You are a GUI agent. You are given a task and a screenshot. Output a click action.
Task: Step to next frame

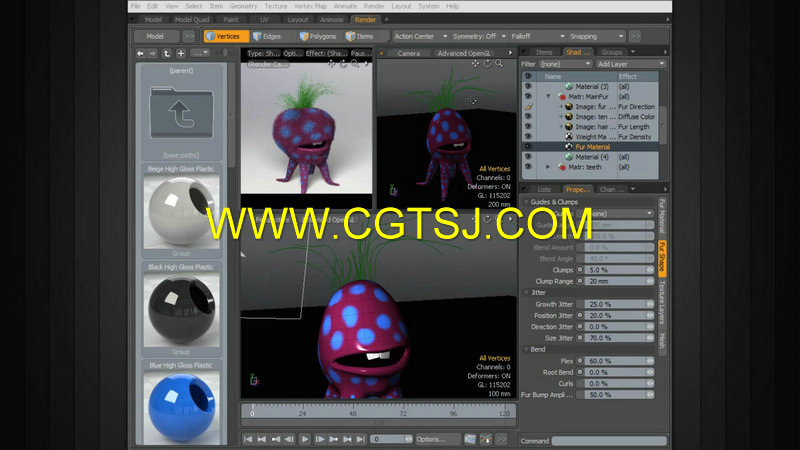click(x=320, y=439)
